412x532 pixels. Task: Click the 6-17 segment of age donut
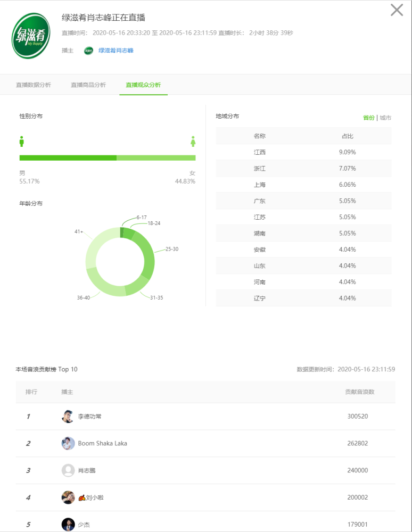122,232
